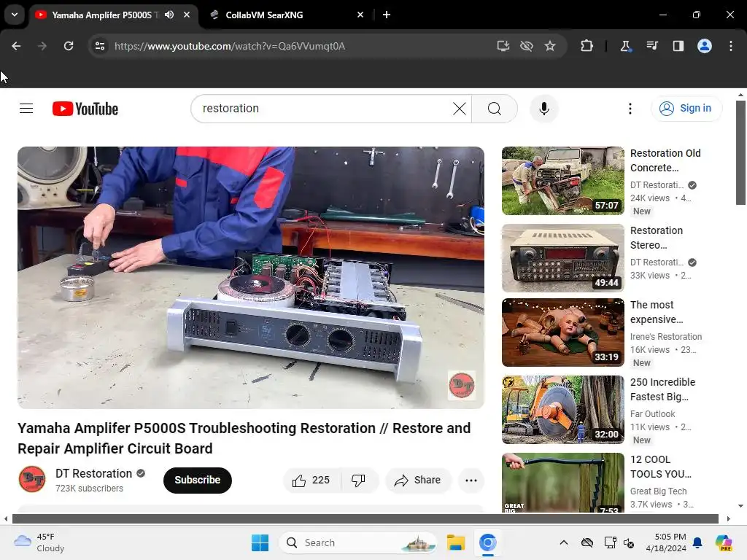Open a new browser tab
Image resolution: width=747 pixels, height=560 pixels.
click(x=387, y=15)
